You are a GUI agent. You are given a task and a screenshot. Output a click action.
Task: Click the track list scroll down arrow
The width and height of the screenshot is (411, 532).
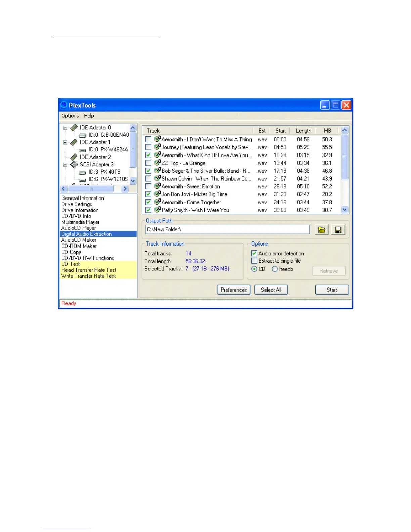(x=345, y=210)
